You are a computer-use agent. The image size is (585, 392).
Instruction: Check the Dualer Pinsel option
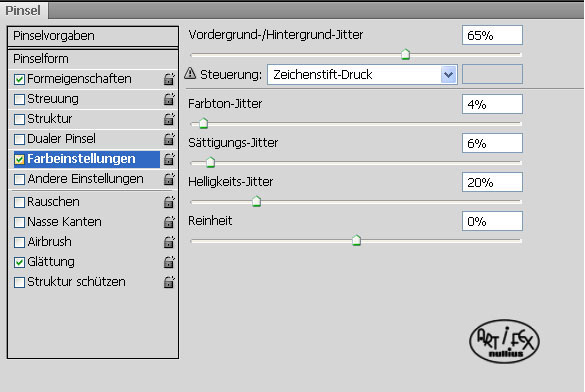coord(19,139)
